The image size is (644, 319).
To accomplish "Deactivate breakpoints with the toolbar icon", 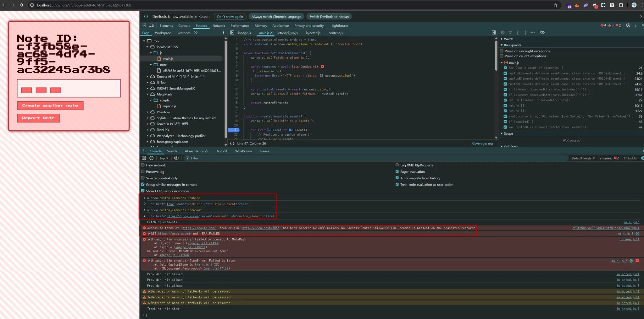I will pyautogui.click(x=542, y=33).
